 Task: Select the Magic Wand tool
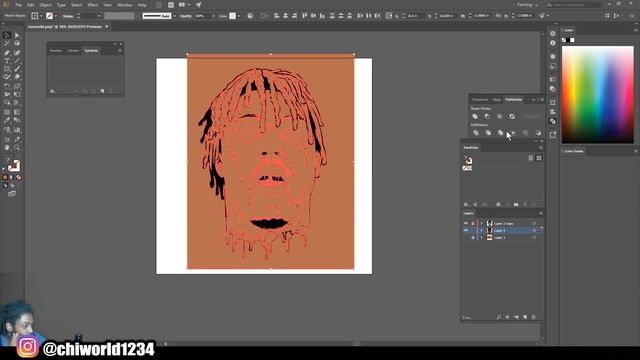(x=7, y=44)
